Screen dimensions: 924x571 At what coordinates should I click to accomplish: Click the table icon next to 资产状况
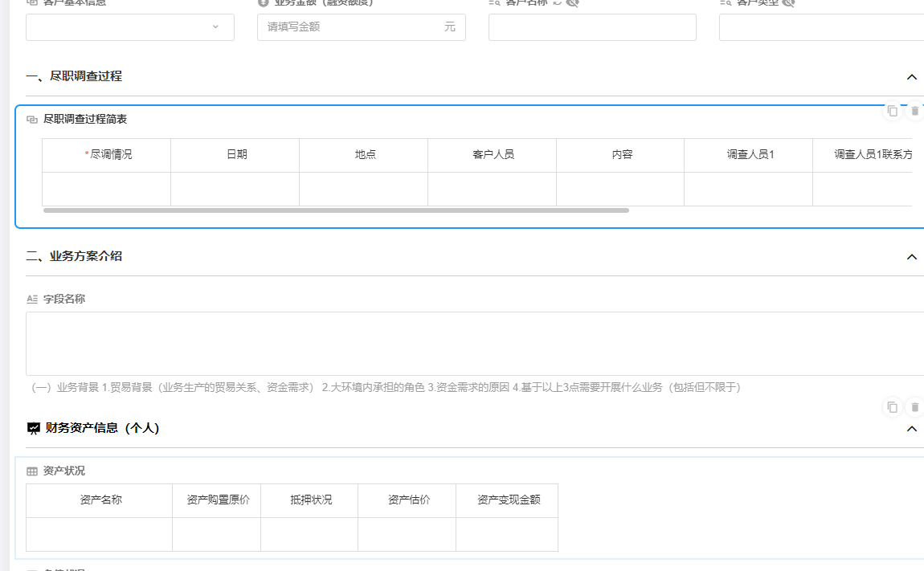point(32,471)
